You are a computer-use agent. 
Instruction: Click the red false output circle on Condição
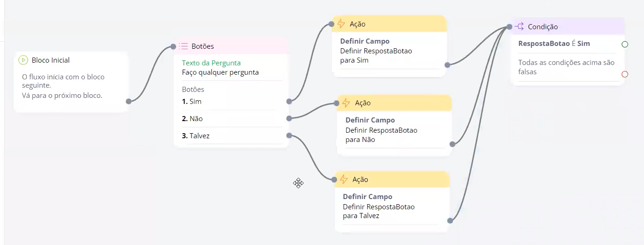click(x=625, y=74)
